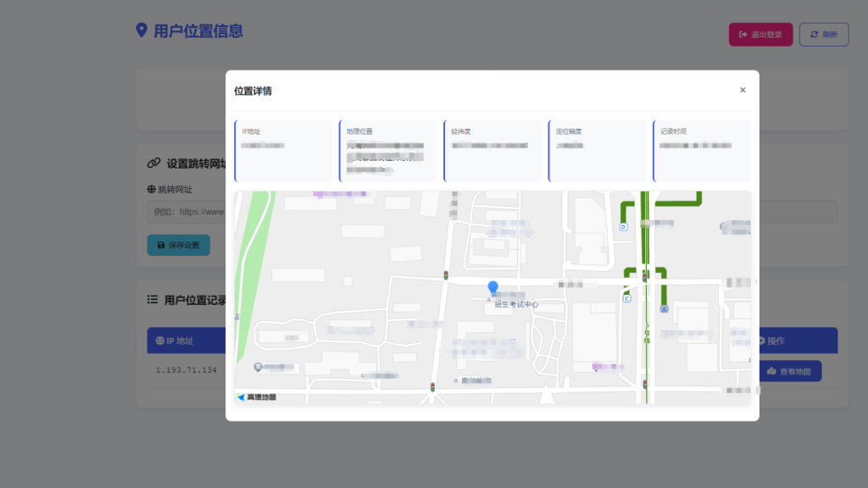Click the location pin icon beside 用户位置信息 heading
This screenshot has width=868, height=488.
coord(141,30)
